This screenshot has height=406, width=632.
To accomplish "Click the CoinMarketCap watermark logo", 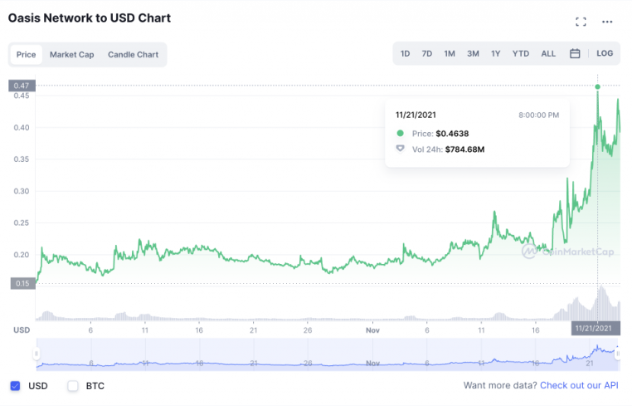I will tap(554, 252).
